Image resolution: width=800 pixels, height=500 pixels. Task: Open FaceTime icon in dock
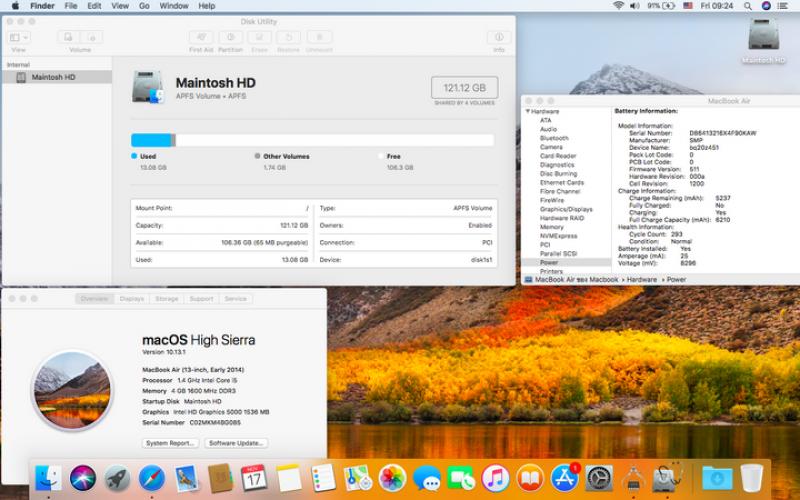pyautogui.click(x=461, y=479)
